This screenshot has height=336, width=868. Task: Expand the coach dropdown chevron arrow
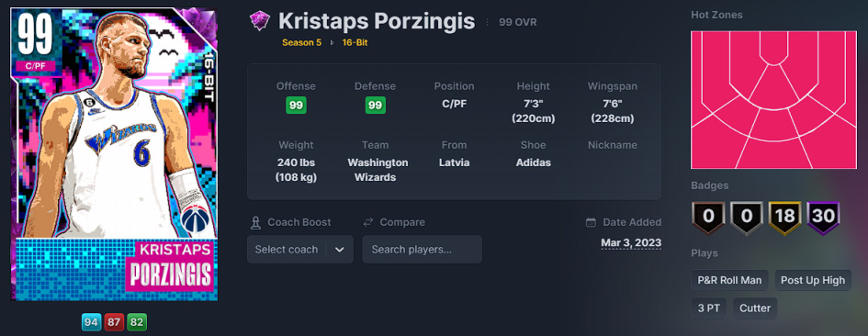click(339, 249)
